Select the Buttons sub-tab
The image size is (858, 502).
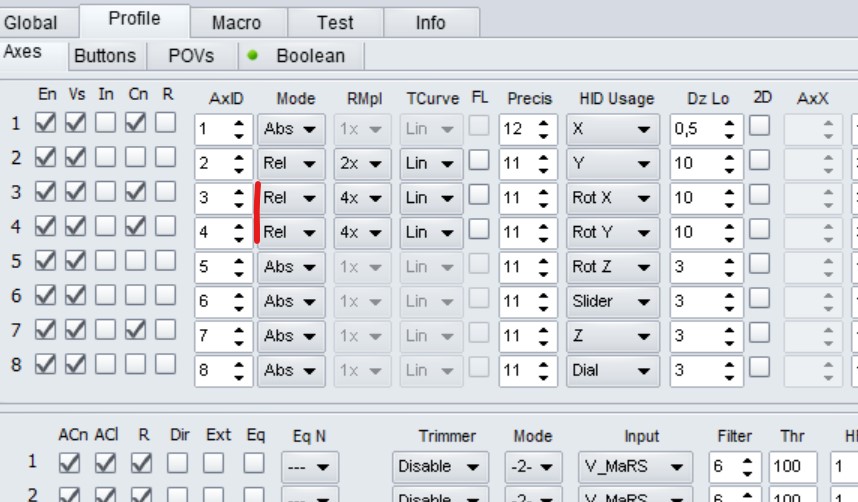coord(104,56)
